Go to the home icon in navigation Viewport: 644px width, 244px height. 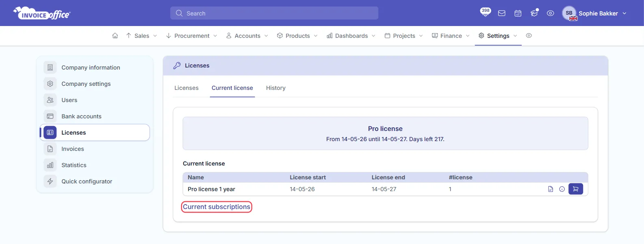pos(115,36)
